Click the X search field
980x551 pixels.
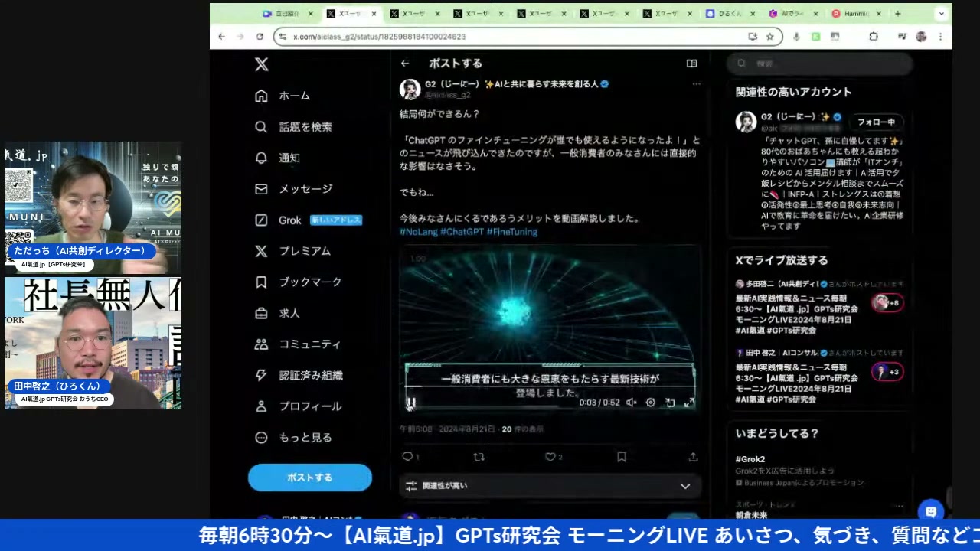pyautogui.click(x=819, y=64)
